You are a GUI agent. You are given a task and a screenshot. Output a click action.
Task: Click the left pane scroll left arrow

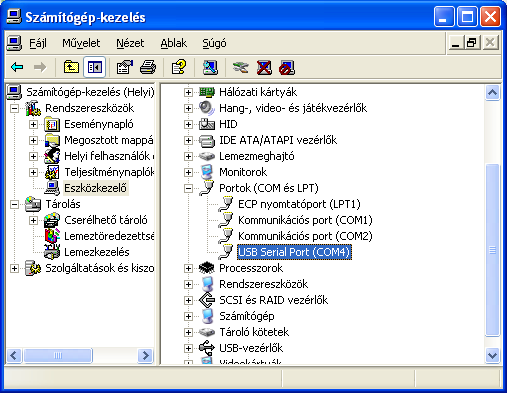point(14,356)
